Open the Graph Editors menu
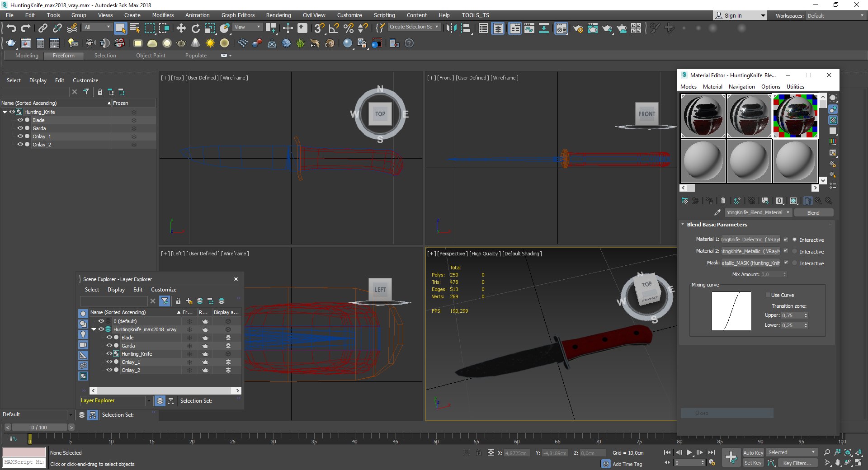Viewport: 868px width, 470px height. (238, 15)
